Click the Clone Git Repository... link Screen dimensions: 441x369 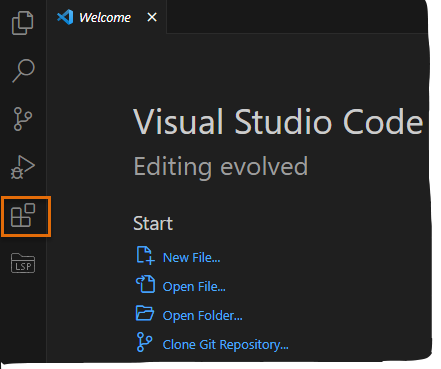(x=225, y=345)
